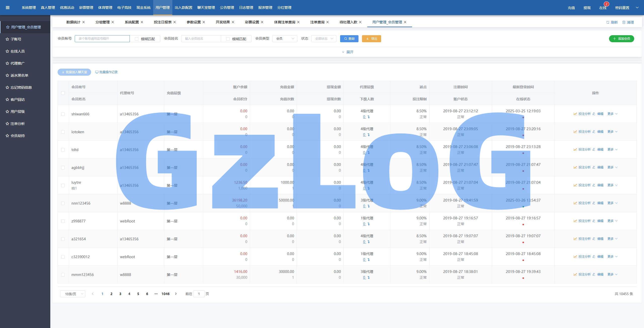The width and height of the screenshot is (644, 328).
Task: Select the checkbox for row tdtd
Action: tap(63, 150)
